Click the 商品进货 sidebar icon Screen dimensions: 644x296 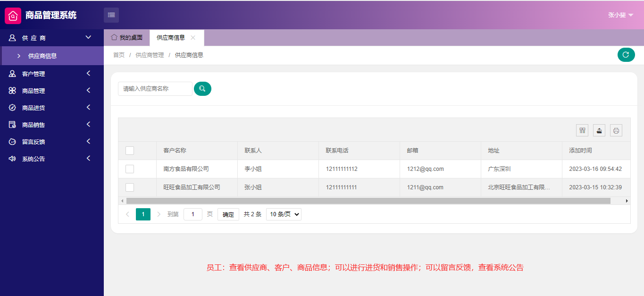[12, 108]
